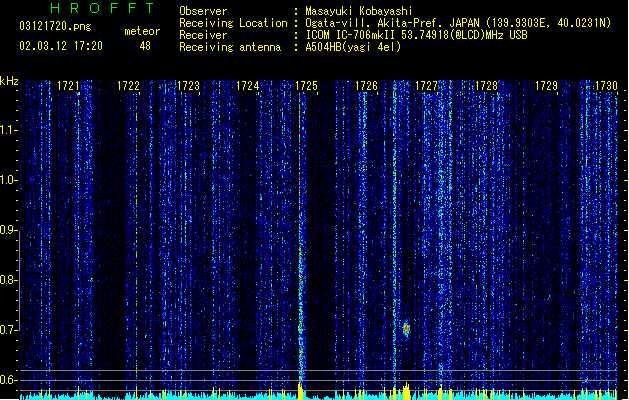Select the A504HB(yagi 4el) antenna text
This screenshot has width=629, height=400.
click(x=353, y=47)
